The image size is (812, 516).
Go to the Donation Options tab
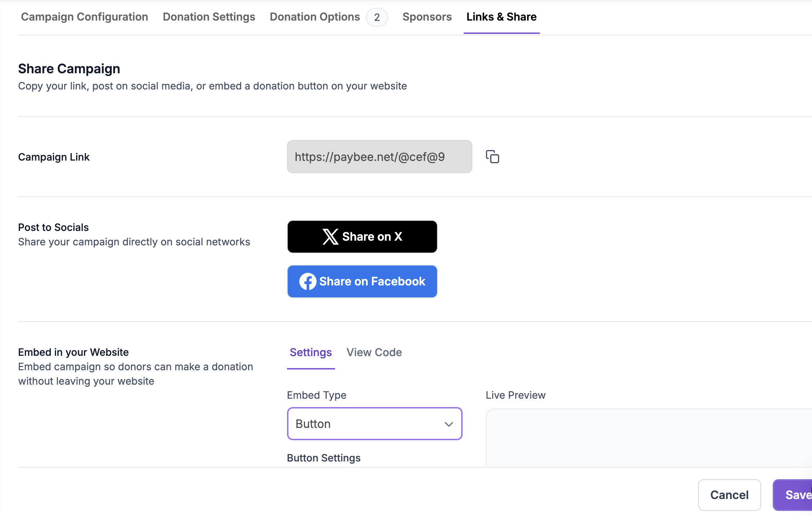tap(314, 17)
